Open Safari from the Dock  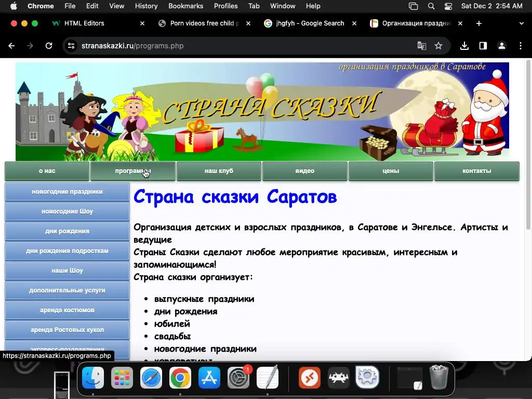click(151, 377)
